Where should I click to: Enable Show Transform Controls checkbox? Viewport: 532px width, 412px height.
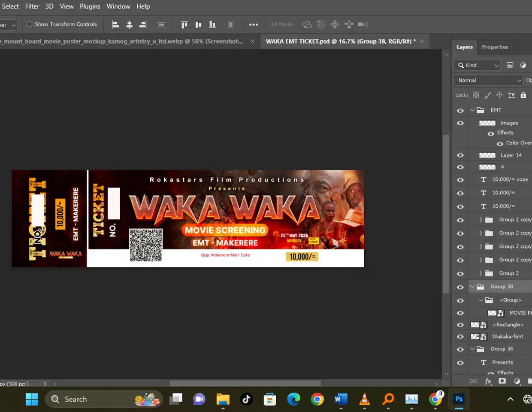(x=30, y=24)
